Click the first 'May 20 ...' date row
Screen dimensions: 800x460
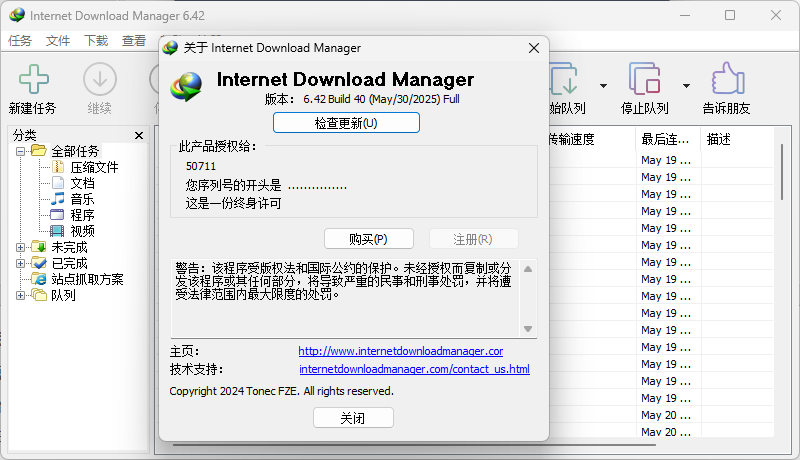(x=666, y=415)
